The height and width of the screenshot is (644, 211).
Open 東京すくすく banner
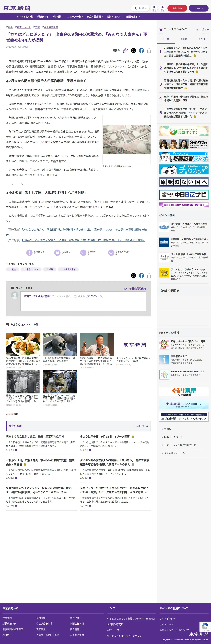184,131
